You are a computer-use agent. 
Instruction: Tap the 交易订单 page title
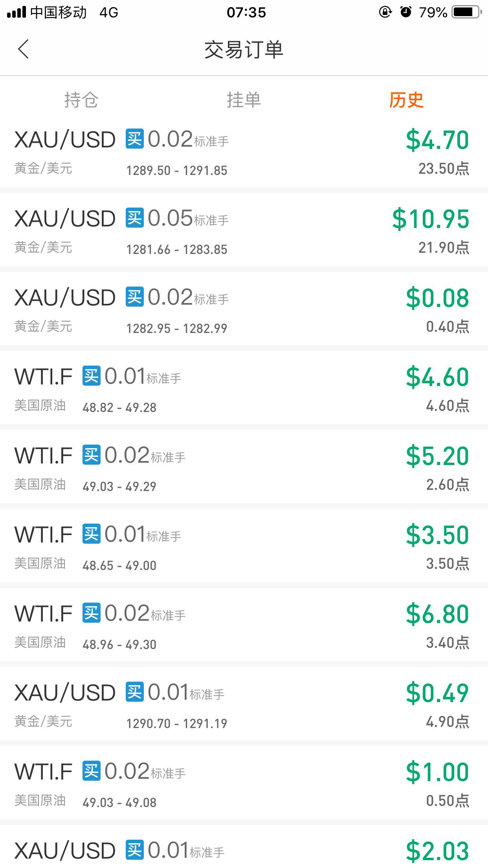(244, 50)
